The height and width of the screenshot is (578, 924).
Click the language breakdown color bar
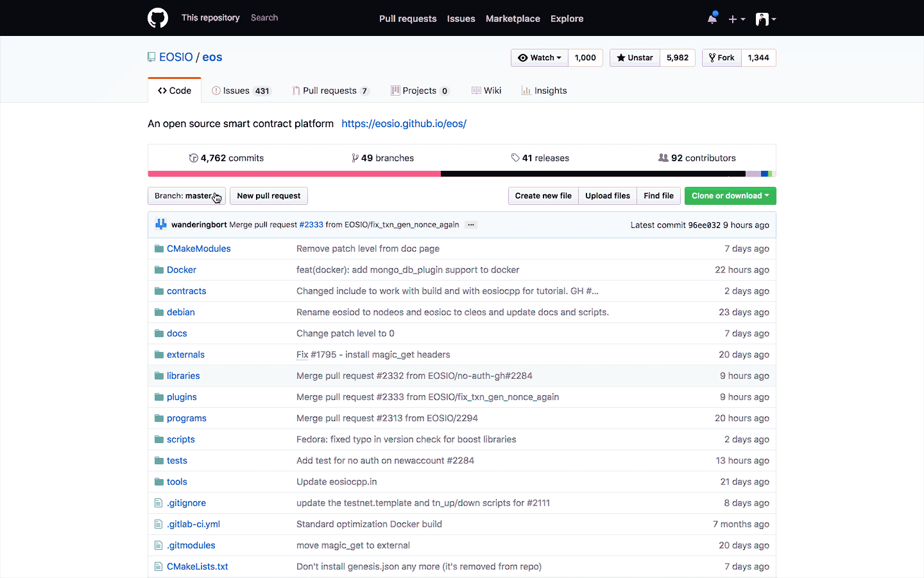(x=462, y=174)
